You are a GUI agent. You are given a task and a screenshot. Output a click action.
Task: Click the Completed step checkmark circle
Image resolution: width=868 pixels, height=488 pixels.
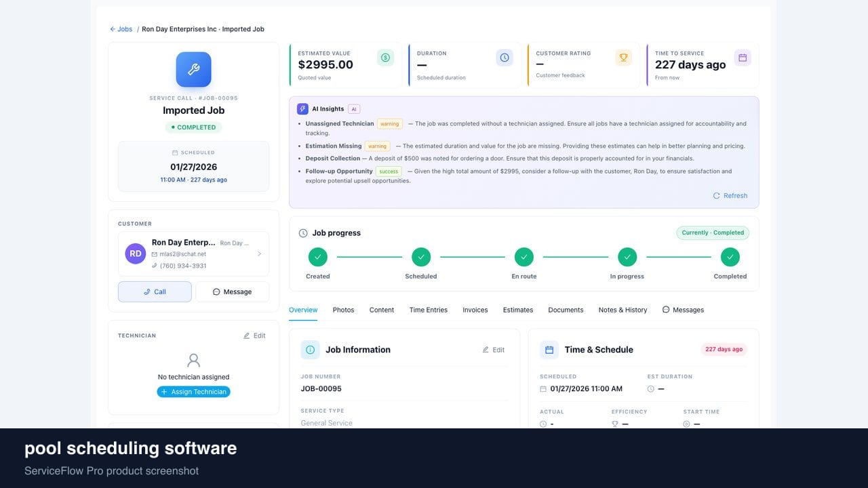(730, 257)
